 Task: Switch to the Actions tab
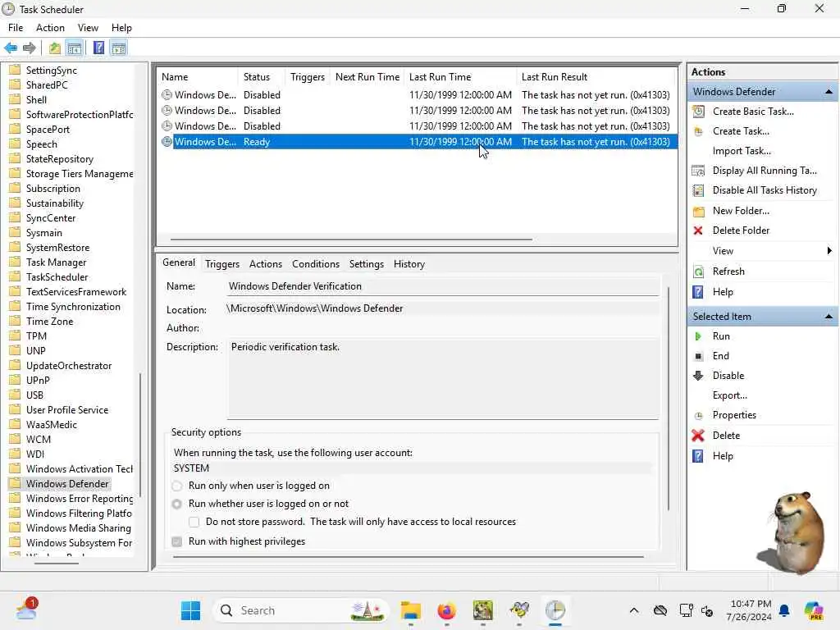click(266, 264)
